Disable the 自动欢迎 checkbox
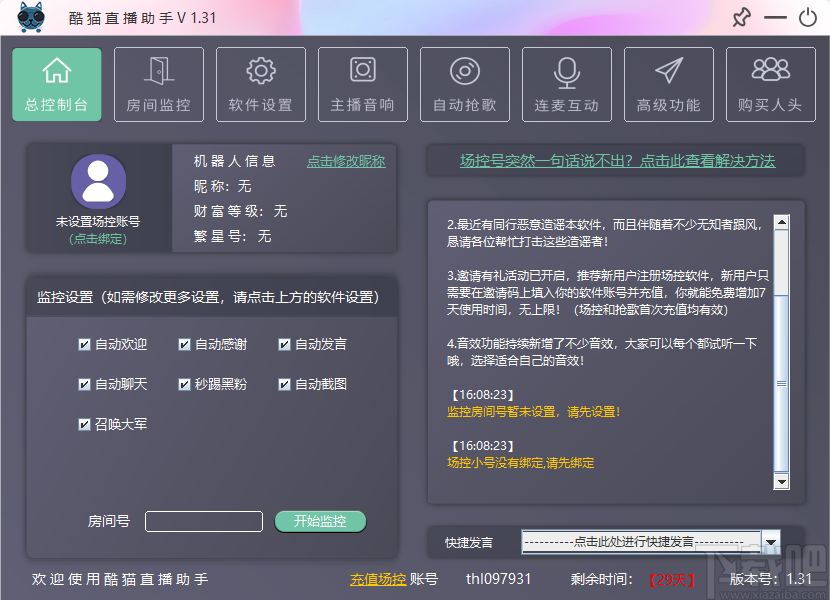 click(x=84, y=345)
